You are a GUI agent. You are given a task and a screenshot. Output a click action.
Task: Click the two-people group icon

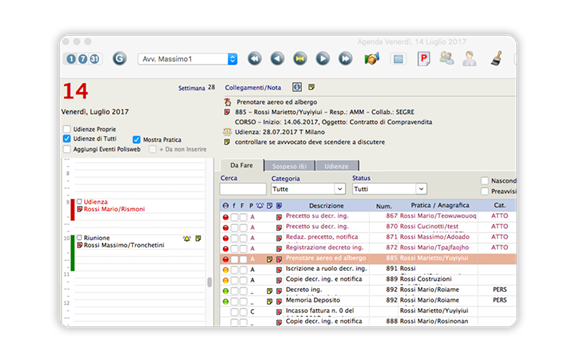446,58
